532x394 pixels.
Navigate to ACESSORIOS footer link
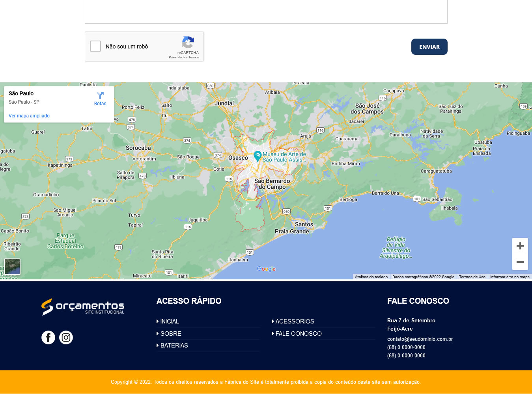[295, 322]
